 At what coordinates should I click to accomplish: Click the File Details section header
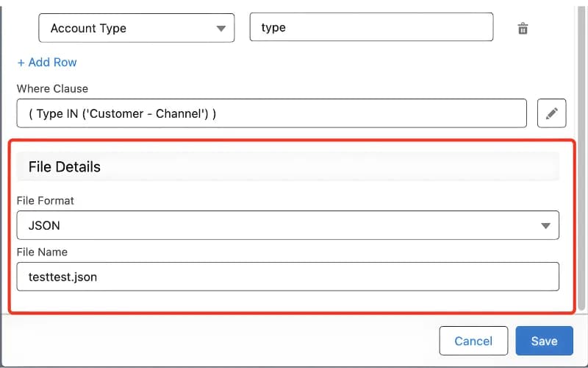287,167
